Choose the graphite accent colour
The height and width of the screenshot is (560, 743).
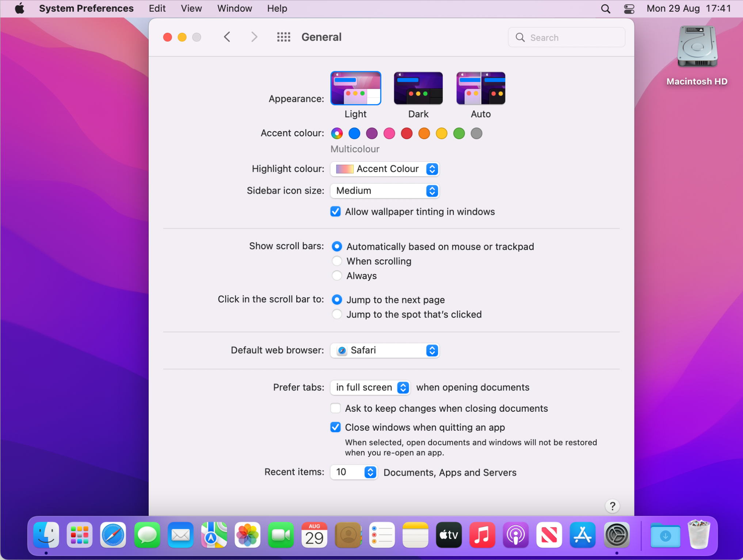coord(476,133)
